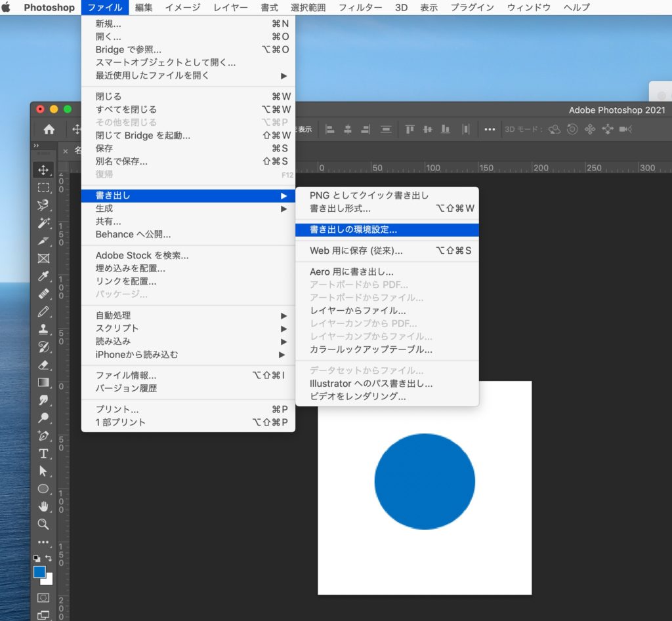The height and width of the screenshot is (621, 672).
Task: Choose 書き出しの環境設定 from the submenu
Action: 367,230
